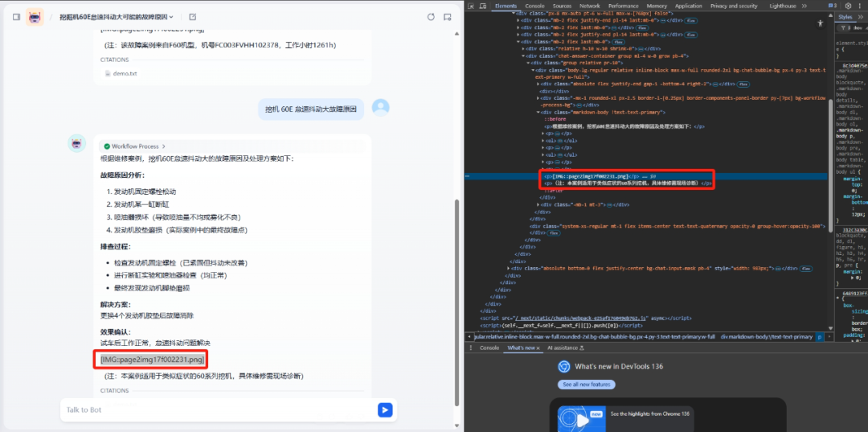
Task: Select the [IMG::page2img17f002231.png] text in chat
Action: pyautogui.click(x=152, y=360)
